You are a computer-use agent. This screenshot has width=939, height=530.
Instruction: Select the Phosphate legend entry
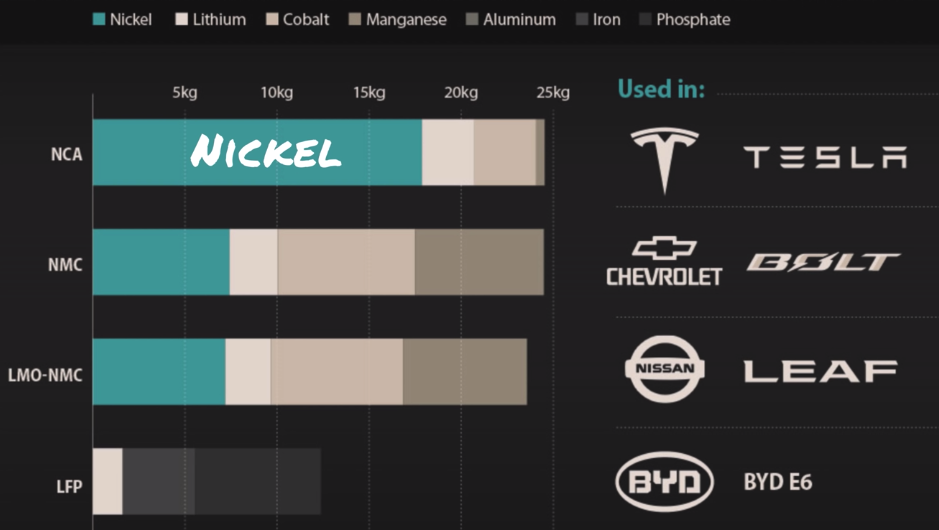pos(684,19)
